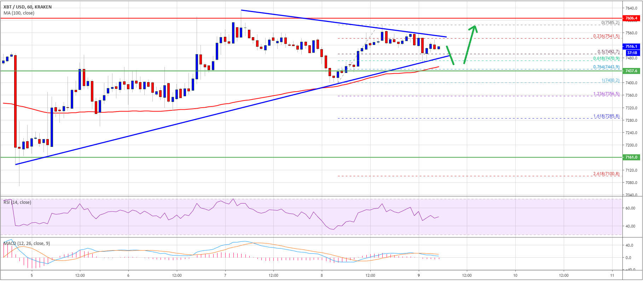Select the Fibonacci 1(7400.2) level label
Image resolution: width=644 pixels, height=281 pixels.
pos(610,81)
